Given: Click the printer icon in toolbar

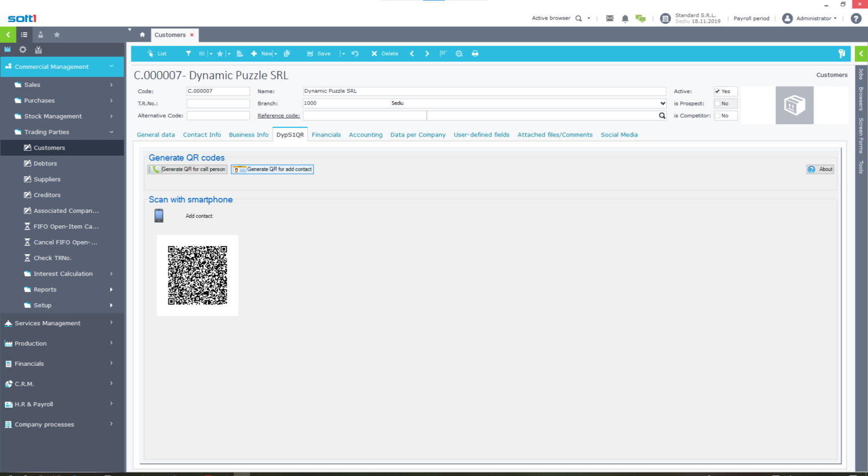Looking at the screenshot, I should [475, 54].
